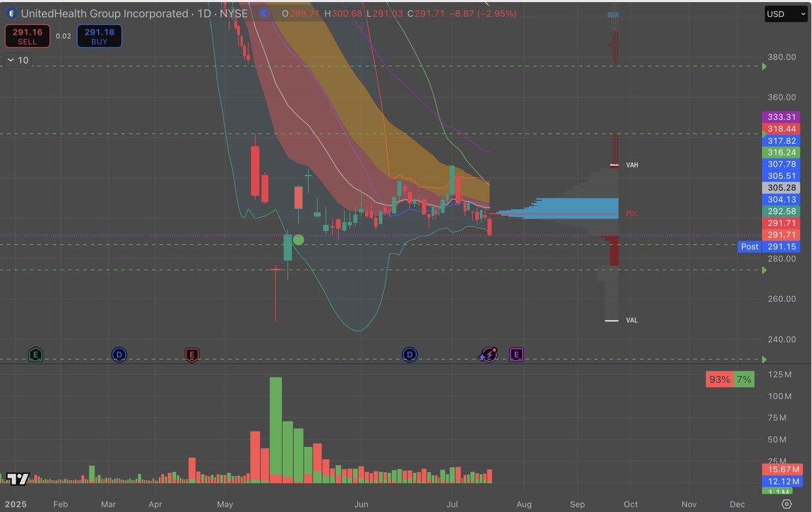Open the red E earnings marker in April
Image resolution: width=812 pixels, height=512 pixels.
192,354
